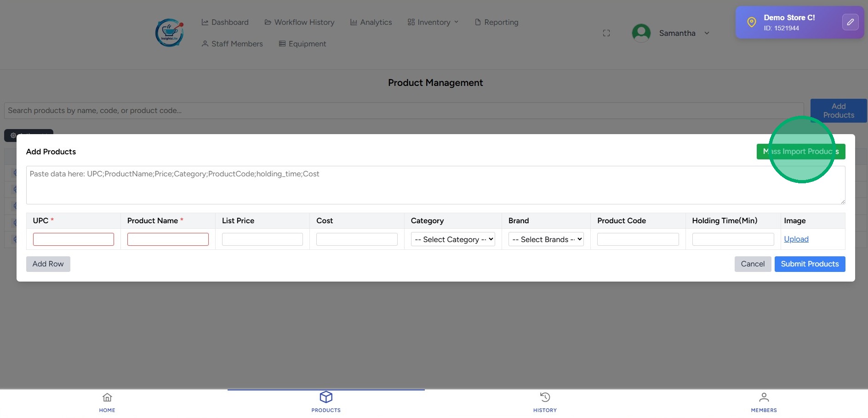This screenshot has width=868, height=418.
Task: Expand the Inventory menu
Action: point(433,22)
